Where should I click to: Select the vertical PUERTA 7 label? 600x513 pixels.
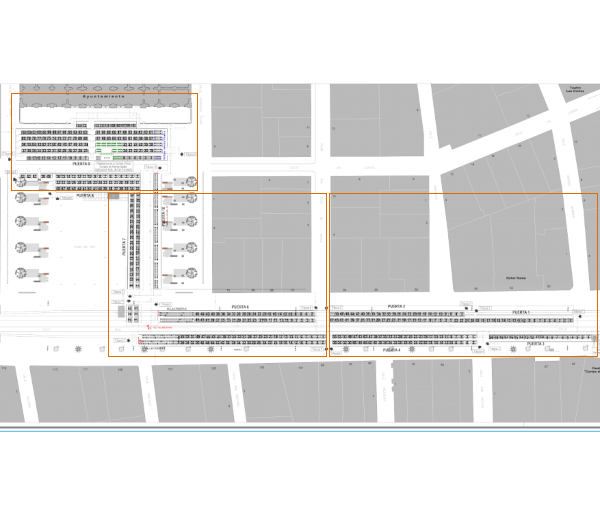click(x=124, y=245)
